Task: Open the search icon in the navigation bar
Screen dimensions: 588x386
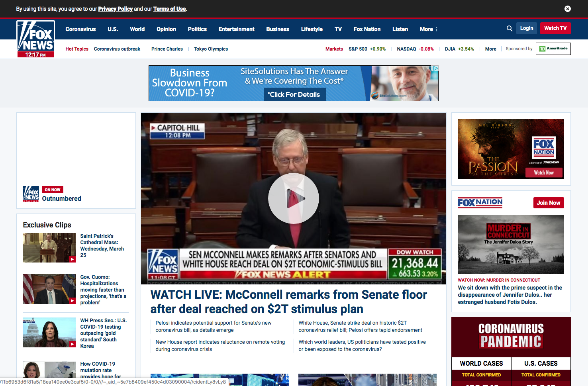Action: pos(509,28)
